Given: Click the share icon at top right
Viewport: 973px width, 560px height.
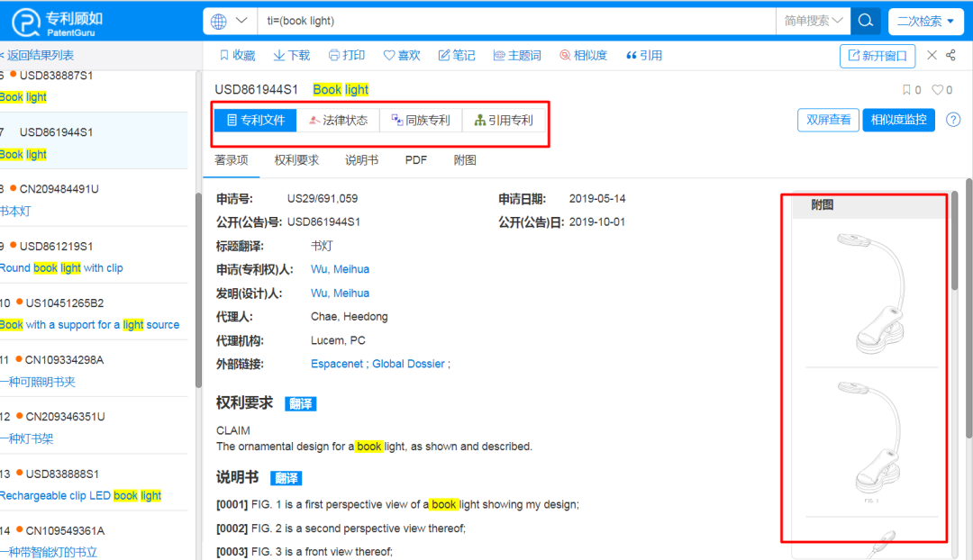Looking at the screenshot, I should [x=950, y=55].
